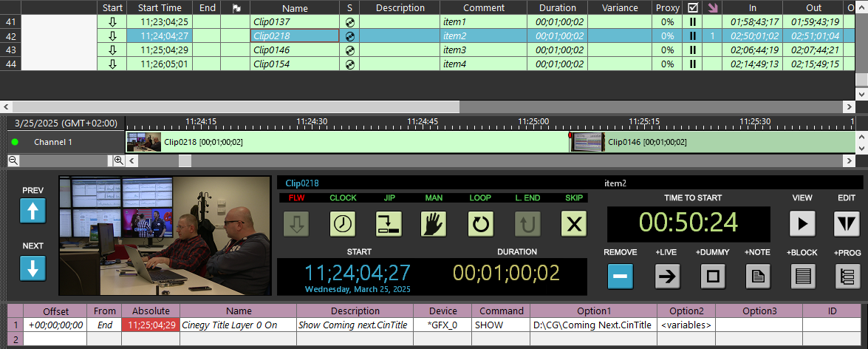
Task: Click the FLW follow mode arrow icon
Action: coord(296,223)
